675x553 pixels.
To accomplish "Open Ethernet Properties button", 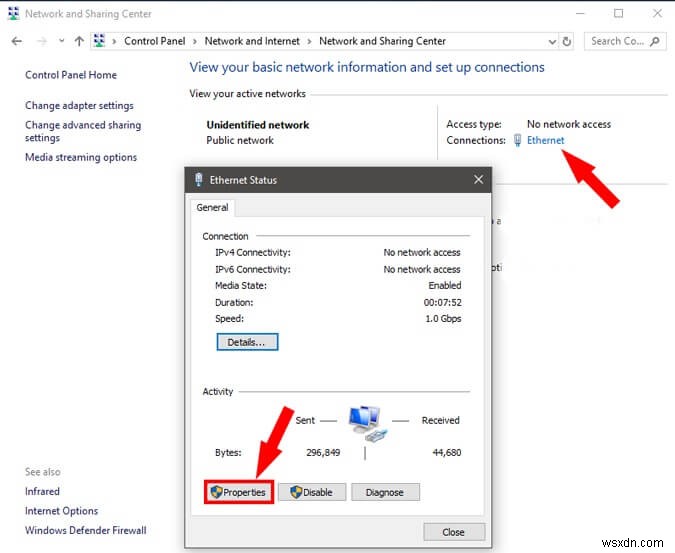I will (239, 492).
